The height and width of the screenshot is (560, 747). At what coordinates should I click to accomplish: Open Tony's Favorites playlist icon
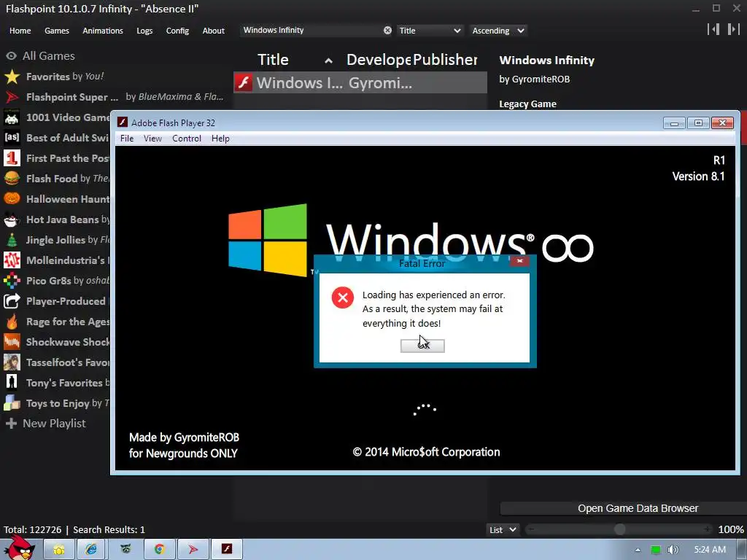pyautogui.click(x=12, y=382)
